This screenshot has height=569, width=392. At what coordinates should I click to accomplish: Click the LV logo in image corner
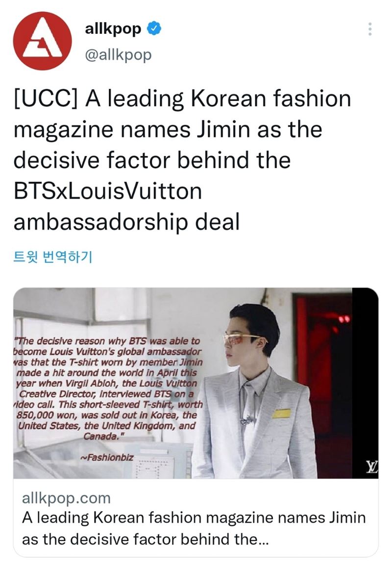click(x=372, y=466)
